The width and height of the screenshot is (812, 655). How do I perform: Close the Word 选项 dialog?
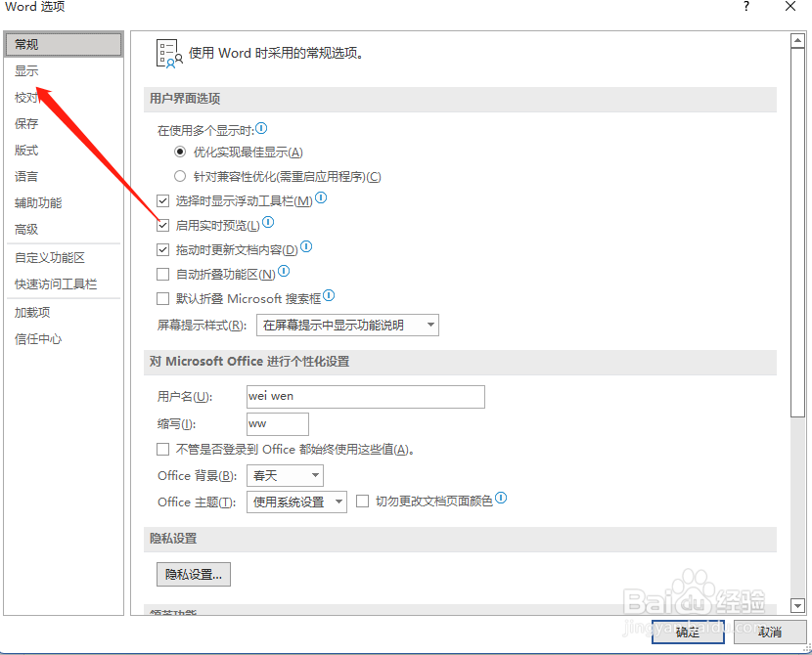tap(790, 7)
